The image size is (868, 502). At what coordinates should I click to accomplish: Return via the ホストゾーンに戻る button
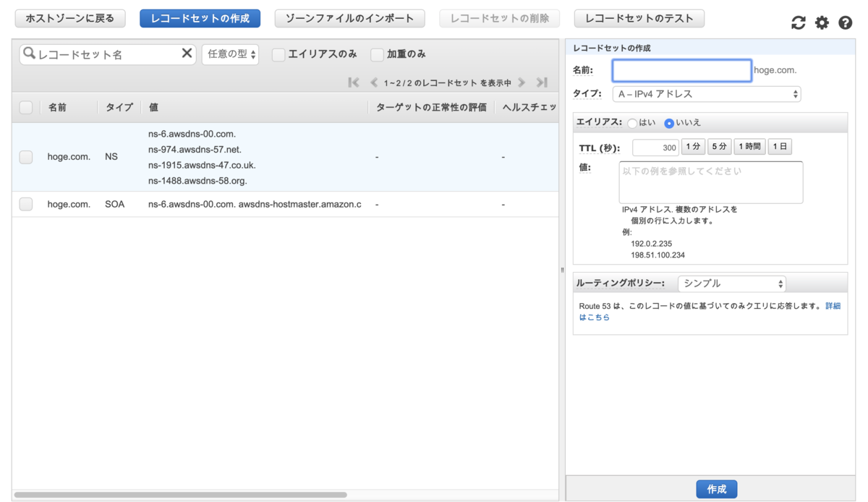[69, 18]
